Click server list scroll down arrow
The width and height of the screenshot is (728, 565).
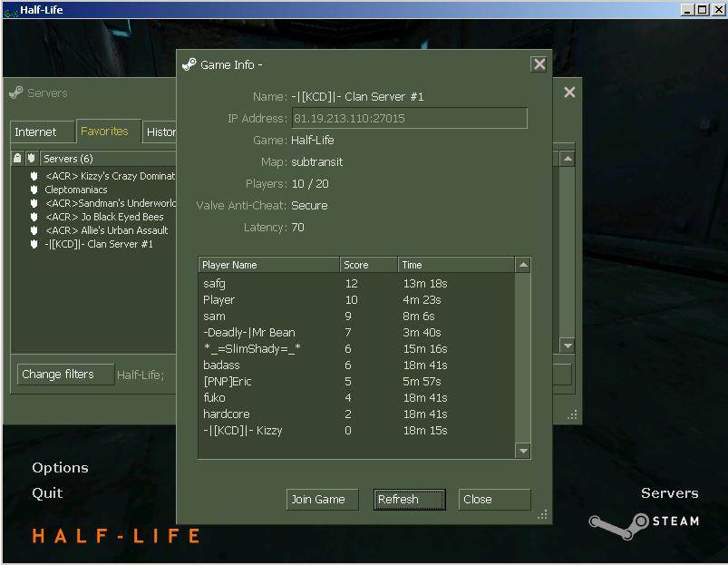coord(568,346)
